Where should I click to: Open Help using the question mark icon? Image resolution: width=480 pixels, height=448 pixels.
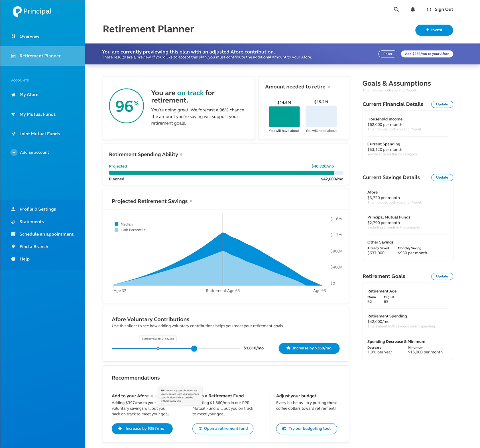click(x=13, y=259)
